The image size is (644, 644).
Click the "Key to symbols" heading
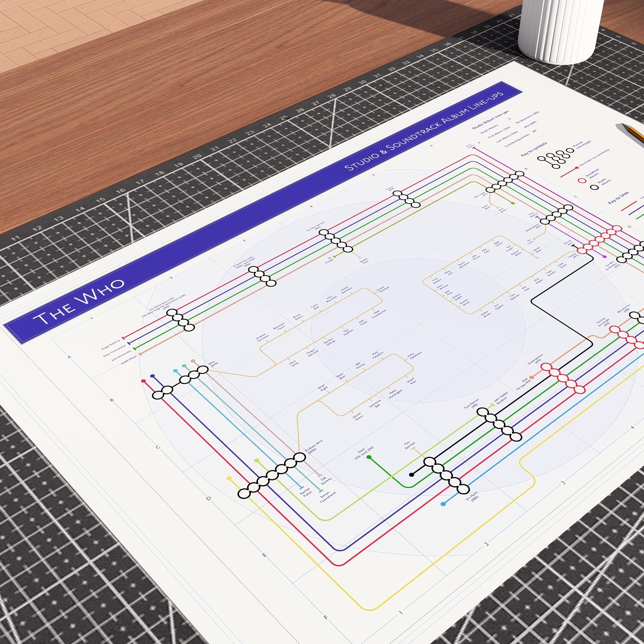tap(534, 149)
